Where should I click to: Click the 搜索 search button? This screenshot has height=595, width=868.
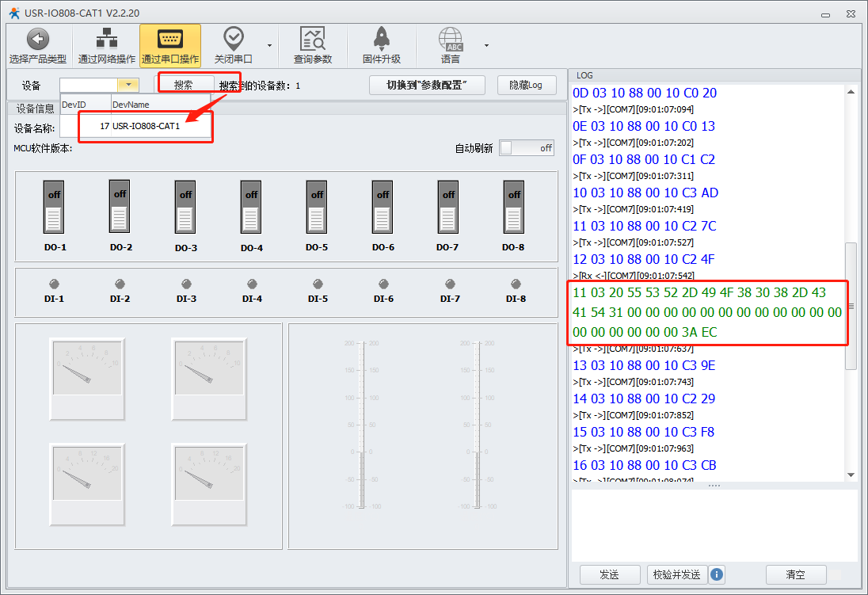pyautogui.click(x=183, y=85)
